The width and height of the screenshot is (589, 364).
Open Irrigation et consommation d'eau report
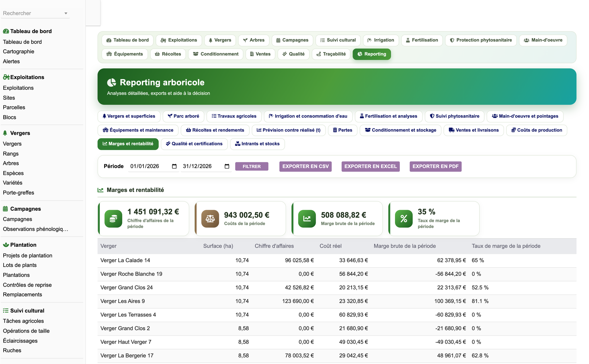tap(308, 116)
